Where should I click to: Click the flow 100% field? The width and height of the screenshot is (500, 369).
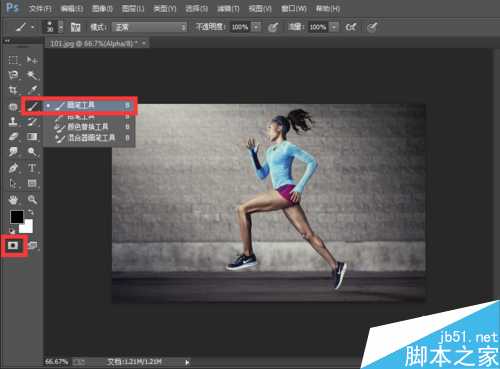(318, 27)
